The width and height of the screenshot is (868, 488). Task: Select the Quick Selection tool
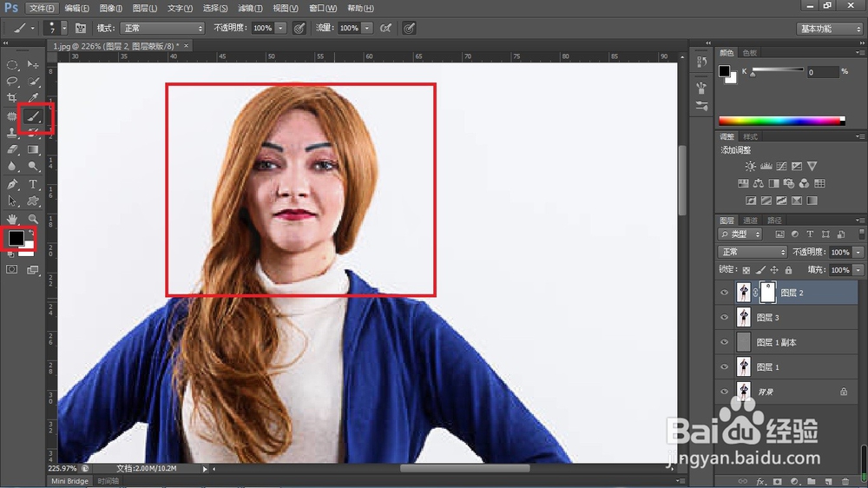coord(33,82)
